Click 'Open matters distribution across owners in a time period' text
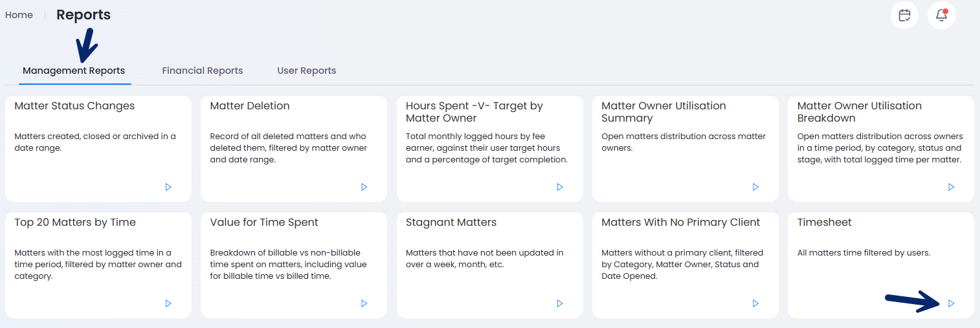Image resolution: width=980 pixels, height=328 pixels. [x=880, y=148]
